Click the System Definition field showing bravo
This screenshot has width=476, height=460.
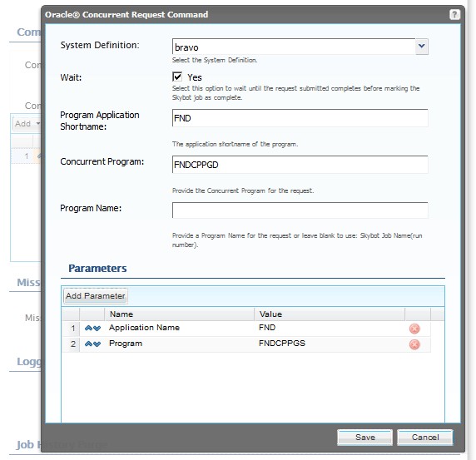[x=294, y=47]
